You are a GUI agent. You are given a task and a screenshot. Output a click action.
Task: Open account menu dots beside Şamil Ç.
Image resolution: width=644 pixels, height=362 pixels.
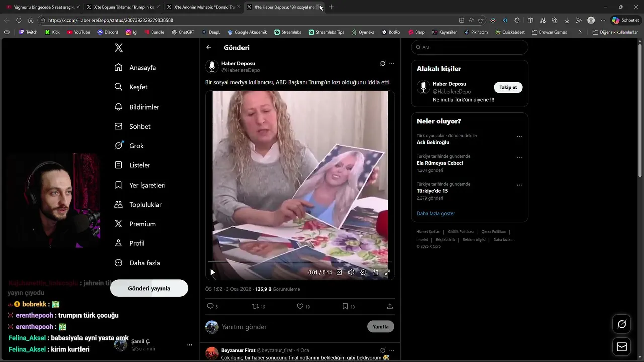click(190, 345)
